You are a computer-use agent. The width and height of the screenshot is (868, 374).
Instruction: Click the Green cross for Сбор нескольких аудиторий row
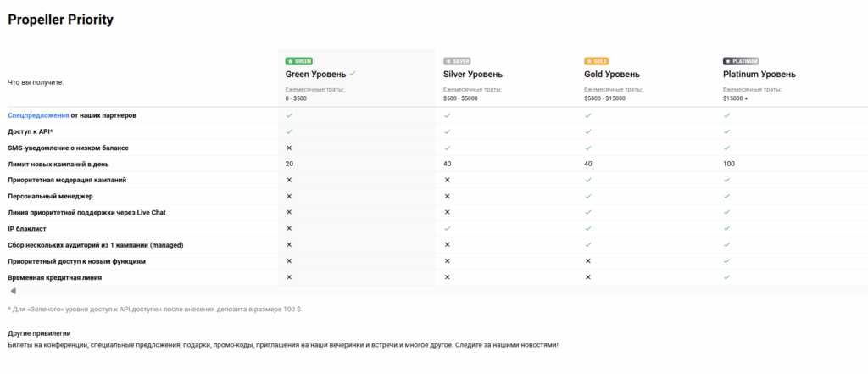[x=289, y=244]
